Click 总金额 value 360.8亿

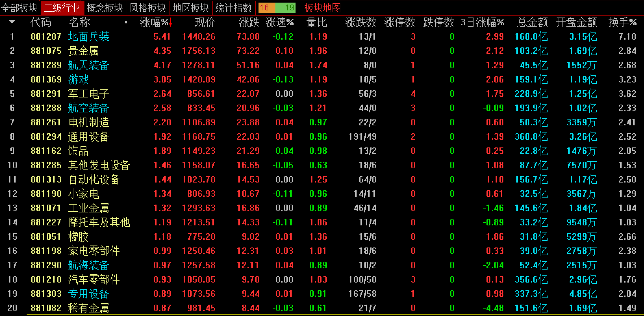pos(531,136)
